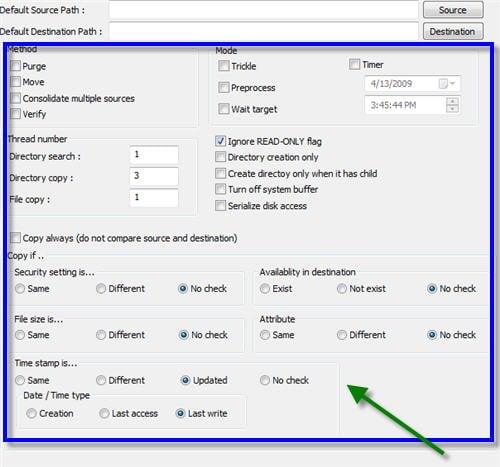
Task: Click the Source button
Action: 453,10
